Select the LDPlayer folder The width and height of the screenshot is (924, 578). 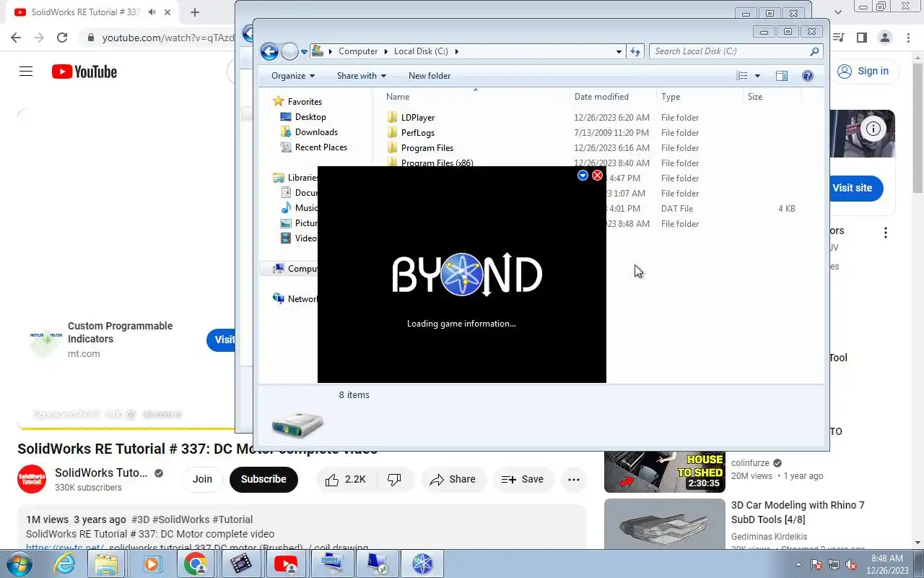pos(418,118)
